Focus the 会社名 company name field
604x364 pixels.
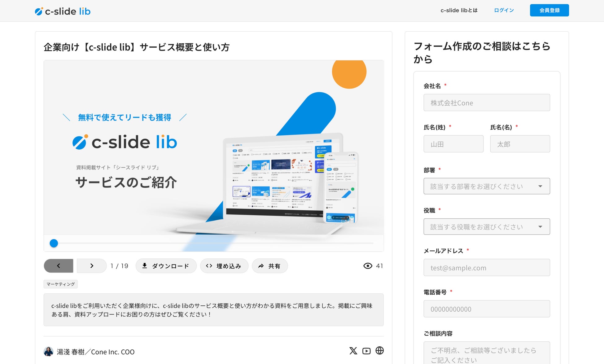point(486,103)
